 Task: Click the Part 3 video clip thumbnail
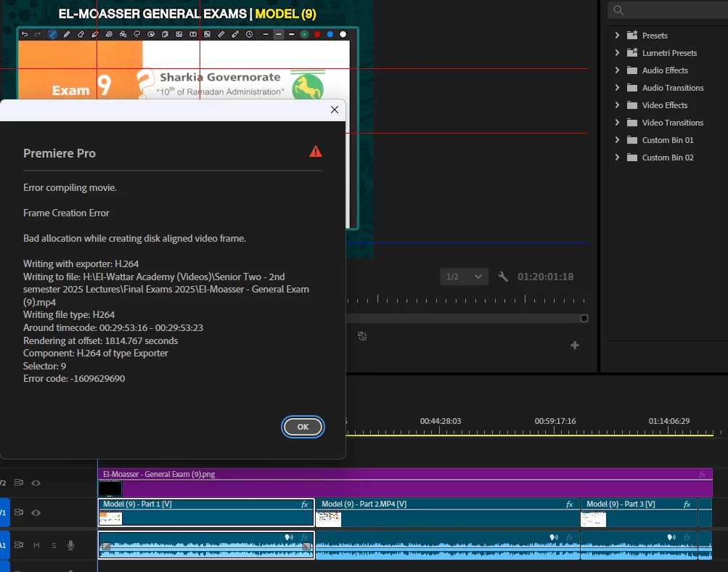click(x=594, y=518)
